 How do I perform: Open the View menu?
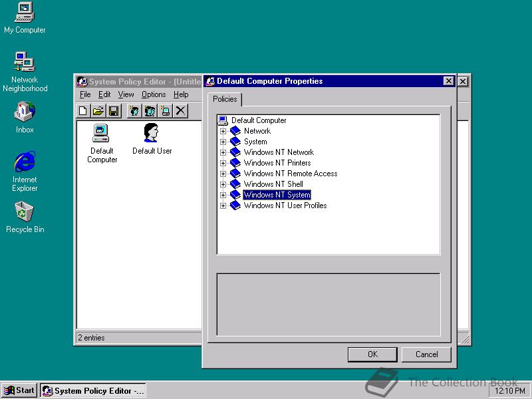pos(126,94)
